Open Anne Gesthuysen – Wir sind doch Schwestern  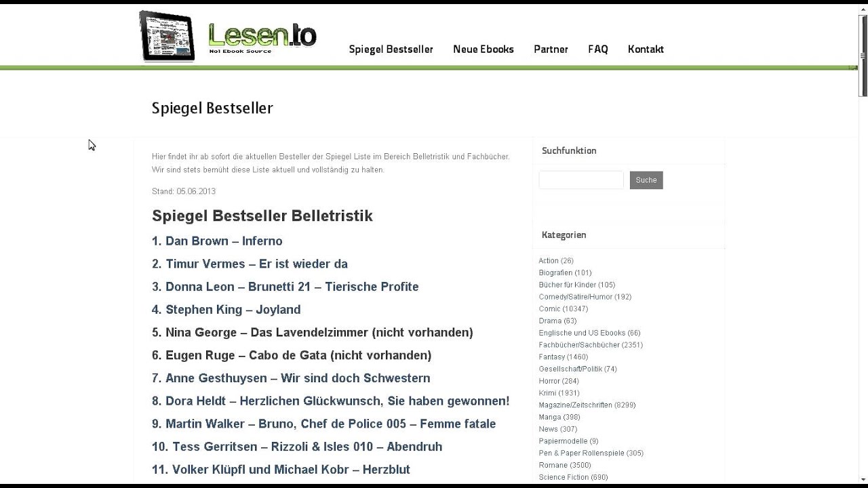[x=291, y=378]
